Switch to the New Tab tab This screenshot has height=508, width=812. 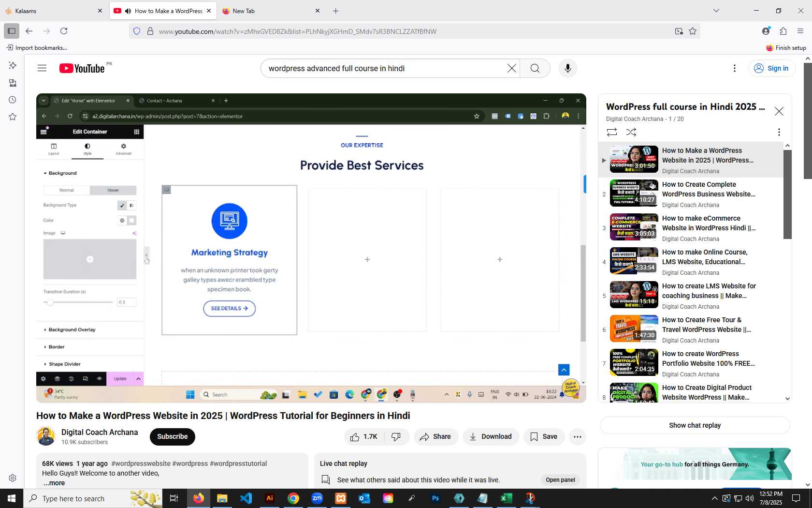[271, 11]
